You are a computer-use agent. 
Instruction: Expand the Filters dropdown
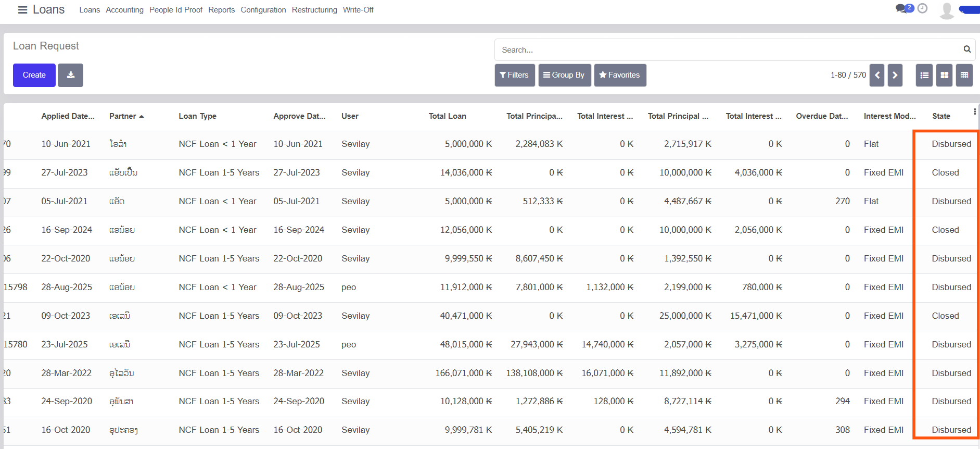[x=514, y=75]
